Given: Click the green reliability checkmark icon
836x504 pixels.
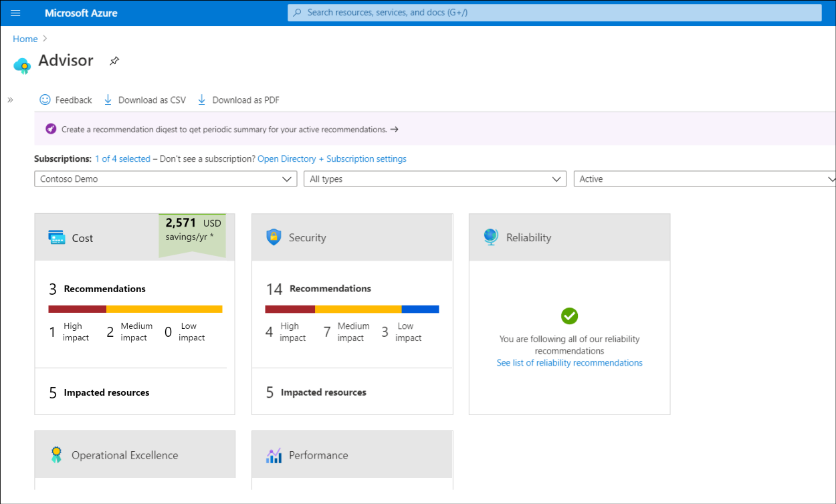Looking at the screenshot, I should [569, 316].
